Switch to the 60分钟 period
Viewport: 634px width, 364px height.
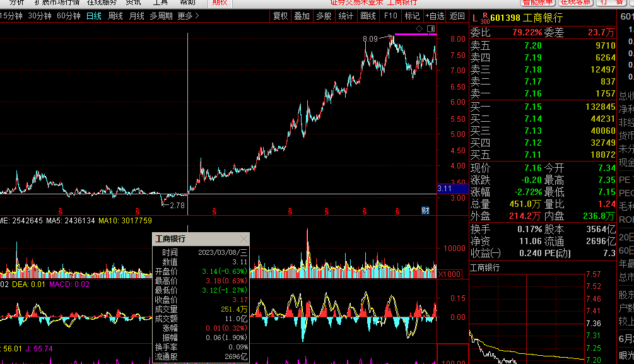point(69,16)
